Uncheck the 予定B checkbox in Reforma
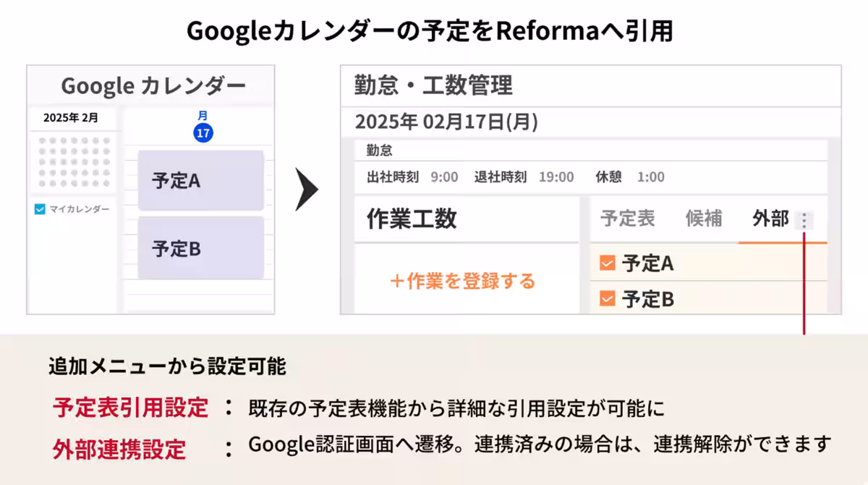The height and width of the screenshot is (485, 868). pyautogui.click(x=607, y=298)
